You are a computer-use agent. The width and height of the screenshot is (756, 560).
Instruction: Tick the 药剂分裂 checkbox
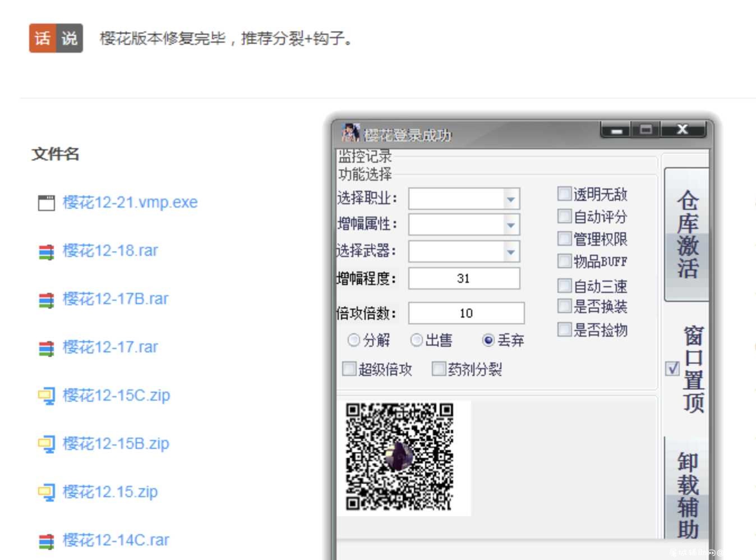(439, 369)
